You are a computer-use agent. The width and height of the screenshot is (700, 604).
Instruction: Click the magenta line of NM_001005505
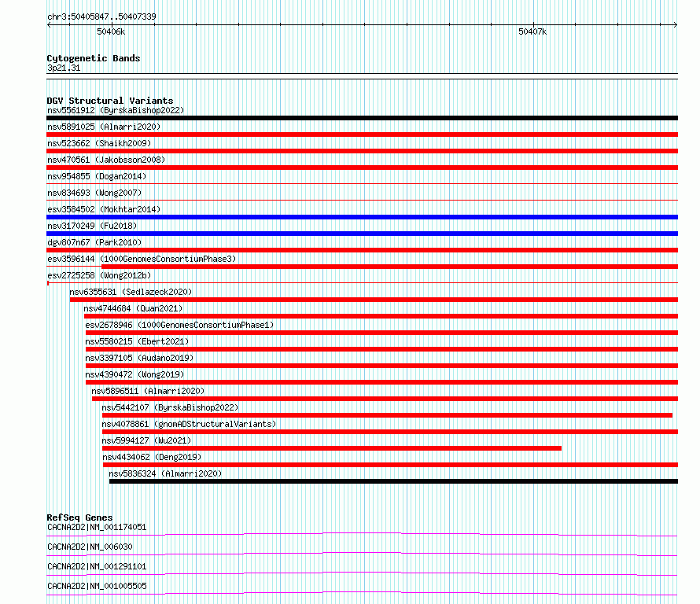point(362,593)
